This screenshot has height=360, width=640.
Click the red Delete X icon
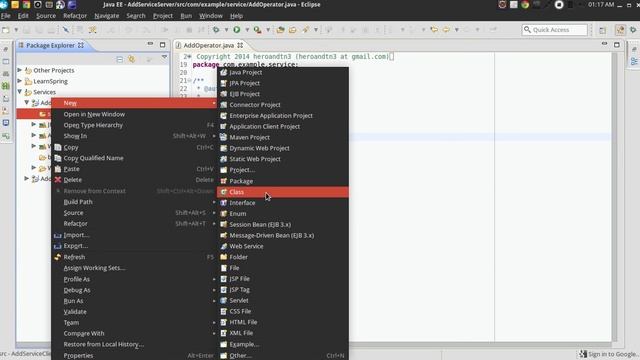(58, 180)
